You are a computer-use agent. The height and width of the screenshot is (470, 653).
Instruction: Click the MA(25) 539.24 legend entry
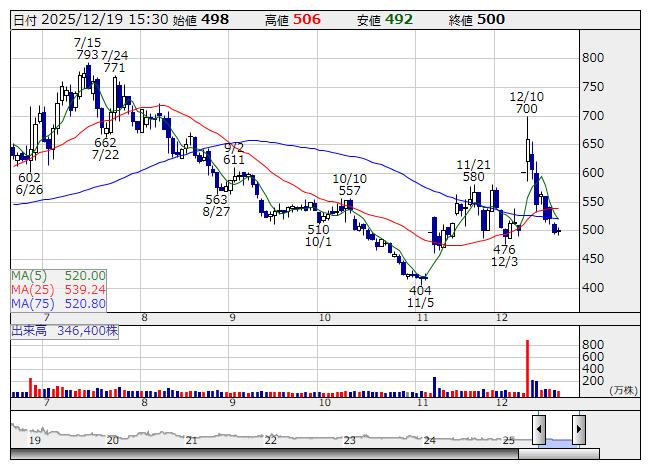58,290
